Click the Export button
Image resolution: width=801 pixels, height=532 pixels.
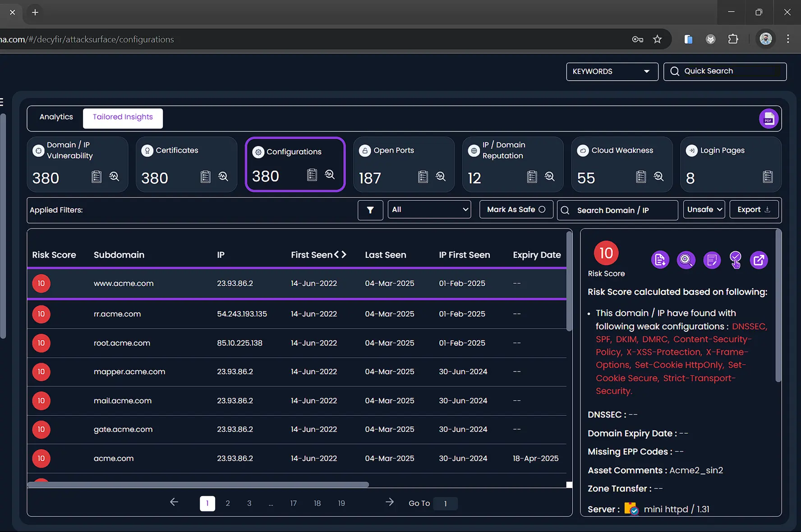[x=753, y=210]
